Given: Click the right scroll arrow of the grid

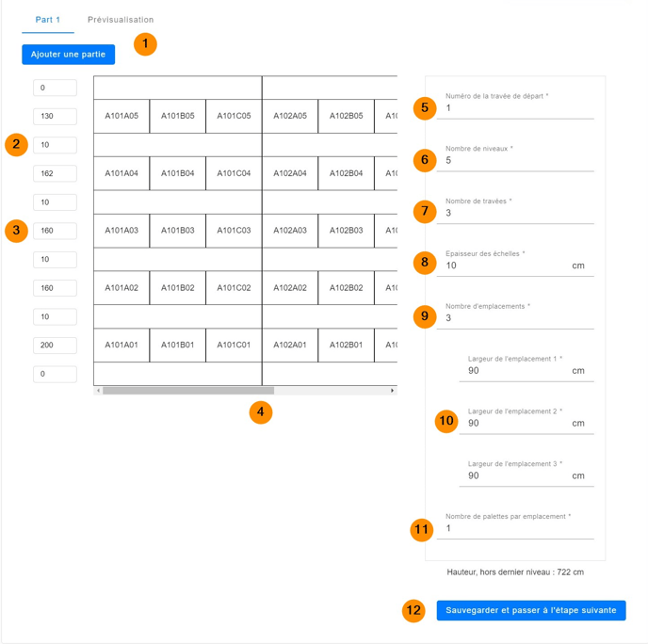Looking at the screenshot, I should [392, 391].
